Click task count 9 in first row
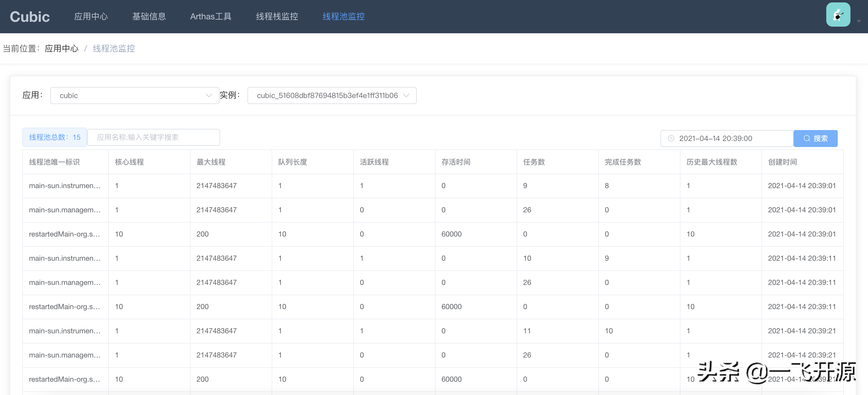 click(525, 186)
